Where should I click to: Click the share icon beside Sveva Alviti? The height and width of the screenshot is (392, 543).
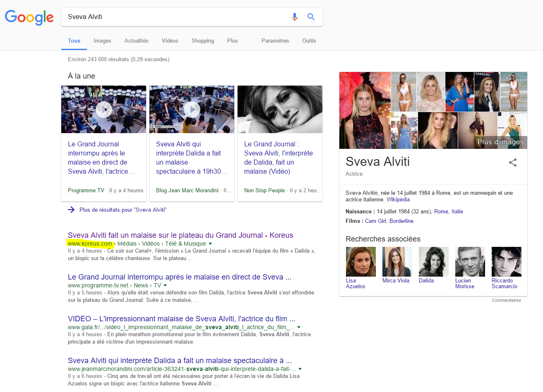click(512, 163)
